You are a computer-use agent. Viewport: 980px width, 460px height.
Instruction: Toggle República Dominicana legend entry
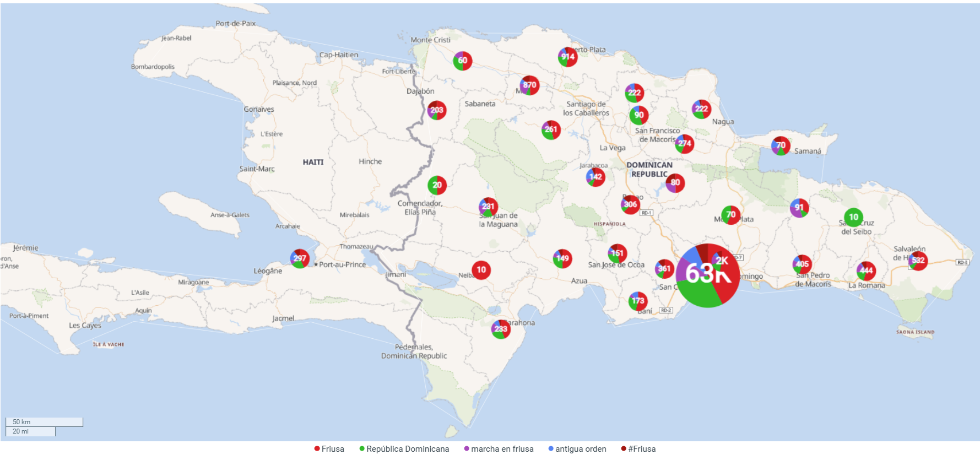[x=404, y=449]
